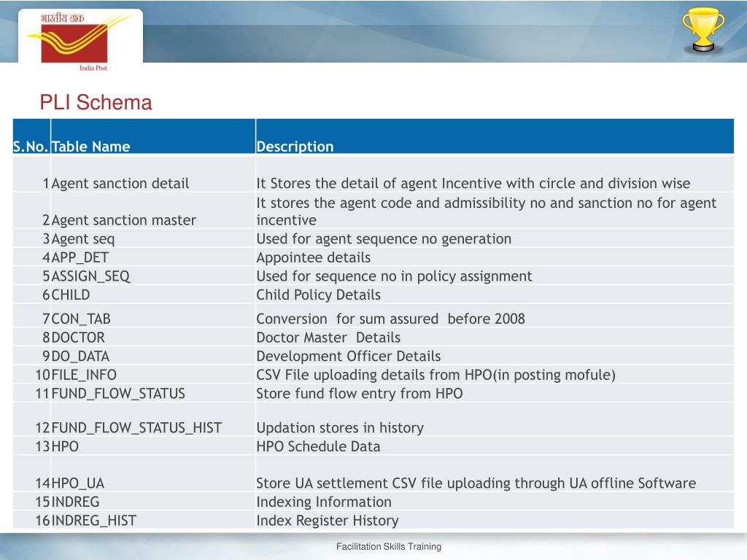
Task: Select the 'PLI Schema' slide title
Action: pos(96,102)
